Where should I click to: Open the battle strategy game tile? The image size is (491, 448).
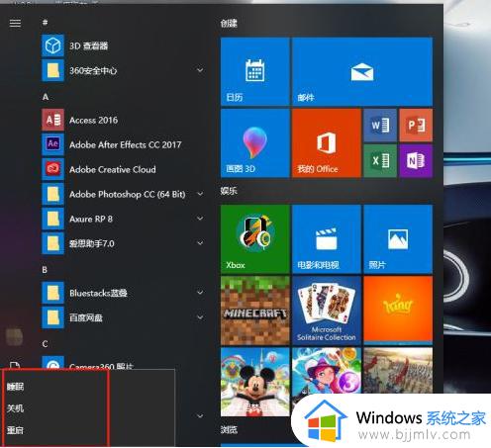(x=398, y=371)
